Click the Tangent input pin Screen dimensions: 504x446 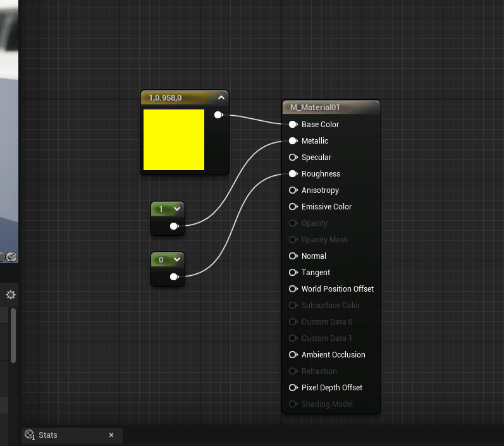pos(293,273)
